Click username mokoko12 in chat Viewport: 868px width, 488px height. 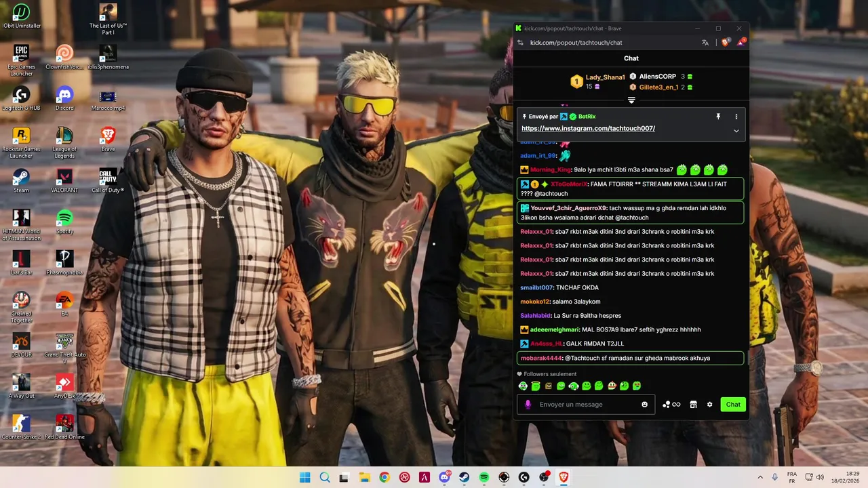(535, 302)
